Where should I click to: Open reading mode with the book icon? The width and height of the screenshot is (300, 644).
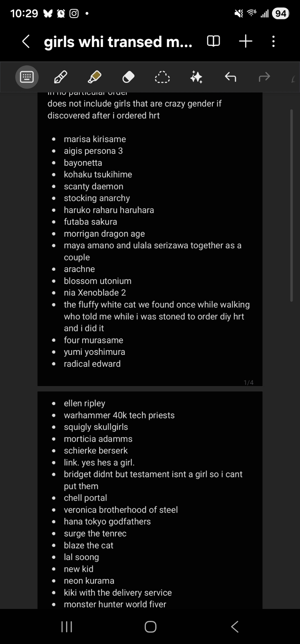point(213,42)
